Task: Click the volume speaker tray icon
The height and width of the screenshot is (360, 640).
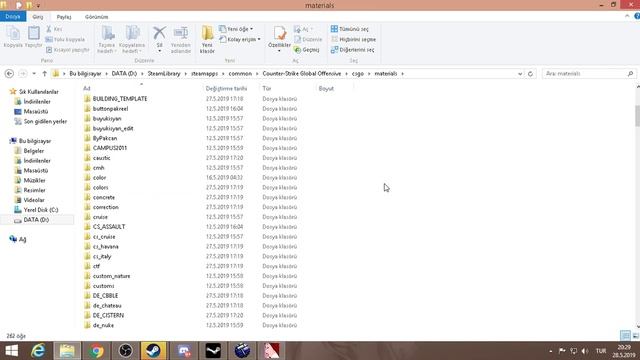Action: click(585, 351)
